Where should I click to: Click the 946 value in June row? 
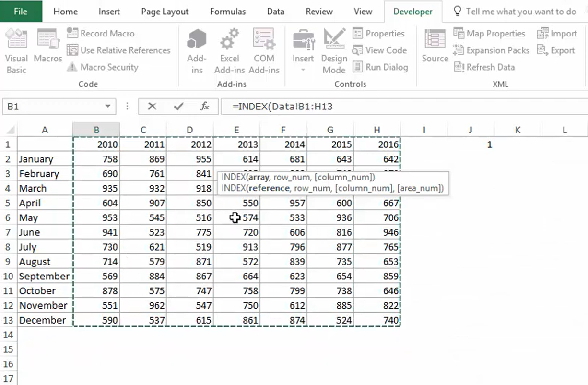(x=377, y=232)
